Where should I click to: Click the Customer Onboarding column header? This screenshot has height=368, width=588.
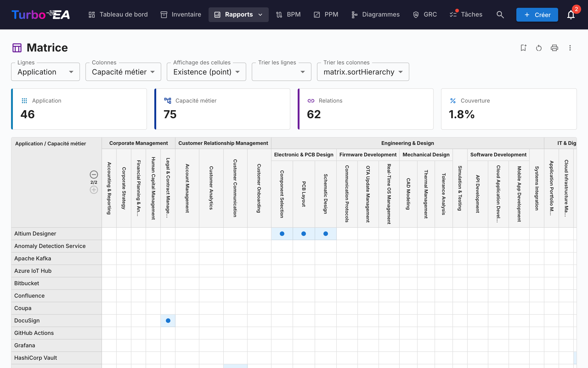pos(259,188)
